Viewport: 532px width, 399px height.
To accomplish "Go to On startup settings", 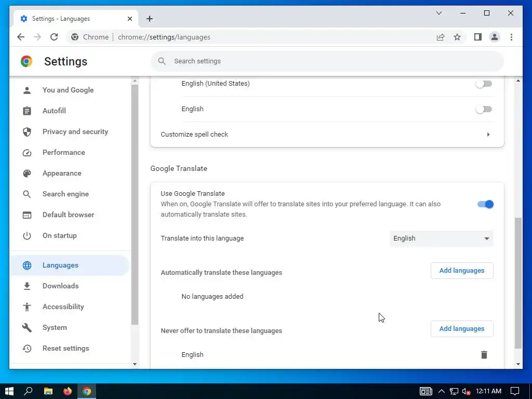I will click(59, 235).
